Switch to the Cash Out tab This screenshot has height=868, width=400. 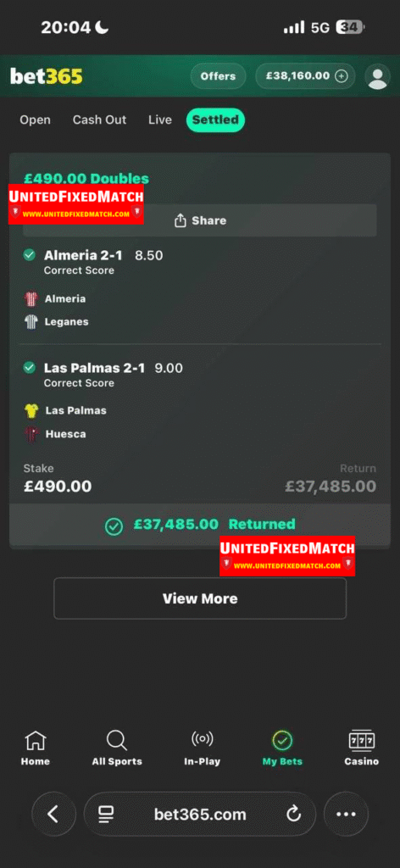(100, 120)
